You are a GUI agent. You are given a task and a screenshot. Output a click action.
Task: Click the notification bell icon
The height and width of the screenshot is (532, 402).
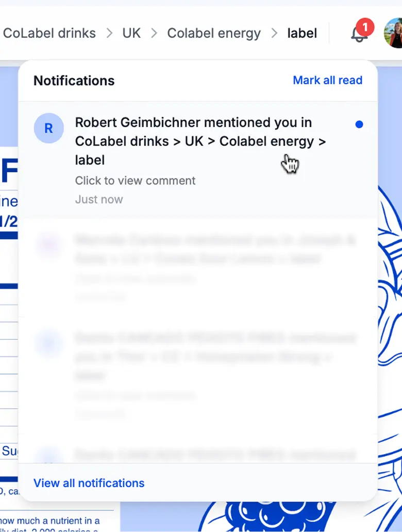(358, 35)
